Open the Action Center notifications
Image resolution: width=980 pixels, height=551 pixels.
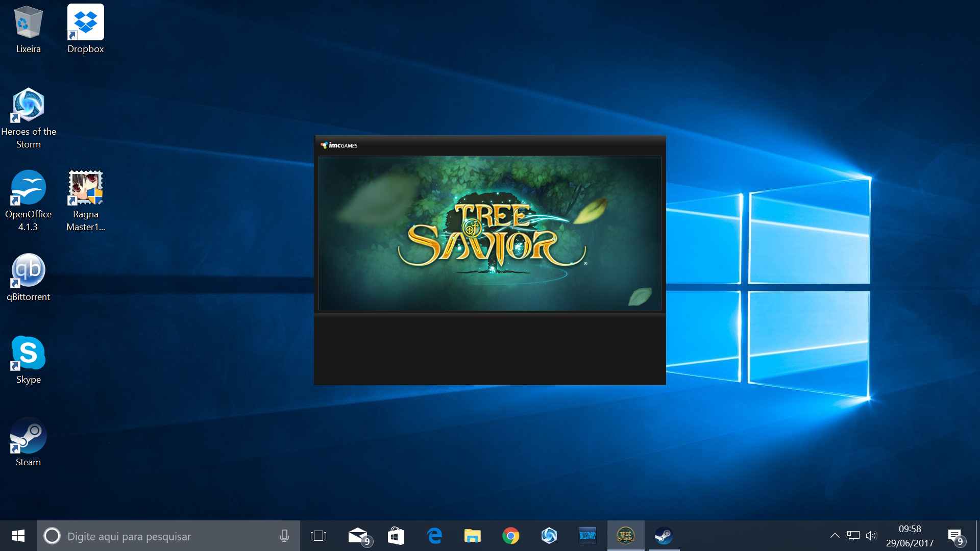point(955,536)
